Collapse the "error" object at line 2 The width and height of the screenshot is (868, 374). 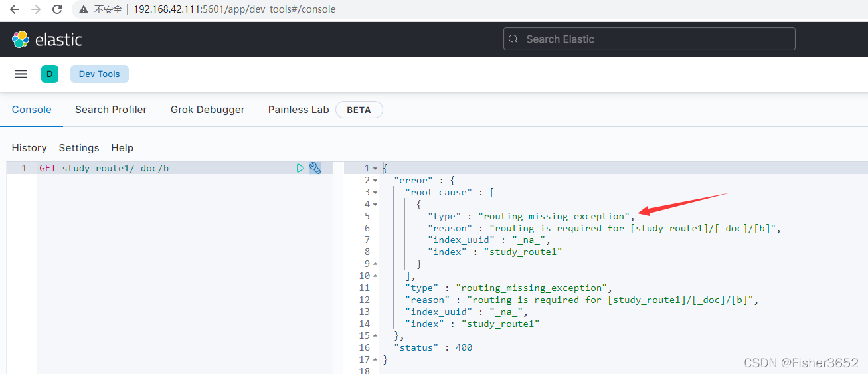(x=375, y=181)
